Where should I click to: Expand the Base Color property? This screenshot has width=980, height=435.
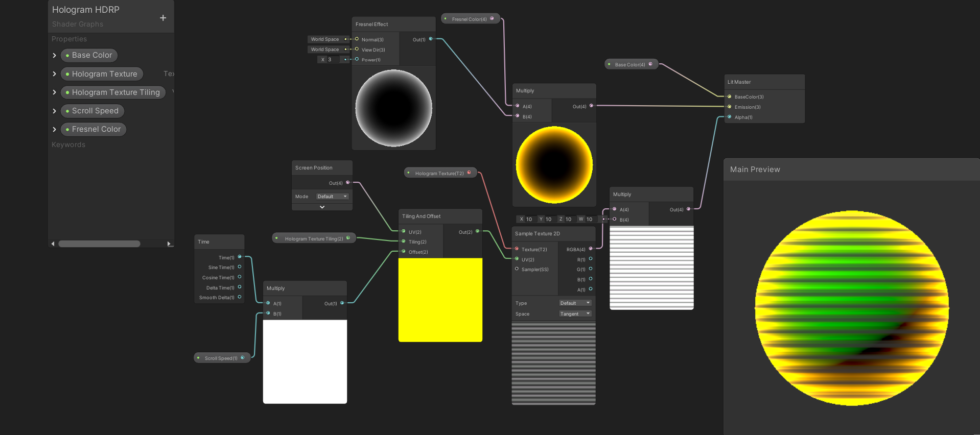(x=55, y=55)
